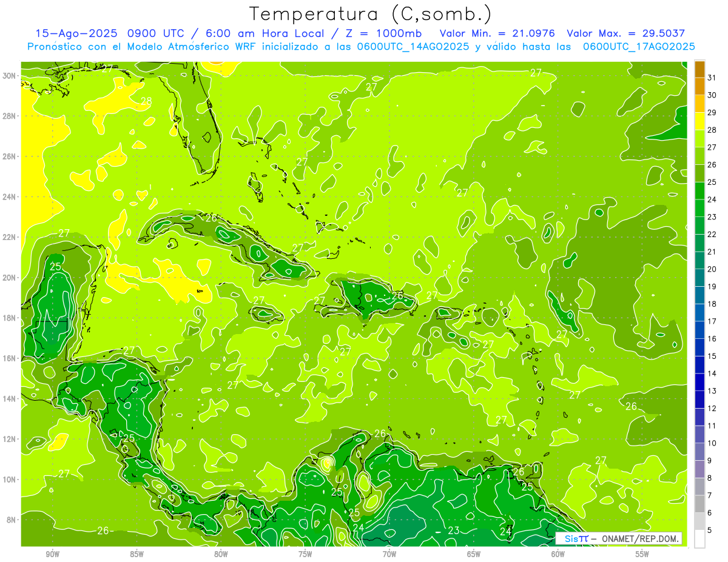Click the 30N latitude axis label
Image resolution: width=728 pixels, height=562 pixels.
pos(9,76)
